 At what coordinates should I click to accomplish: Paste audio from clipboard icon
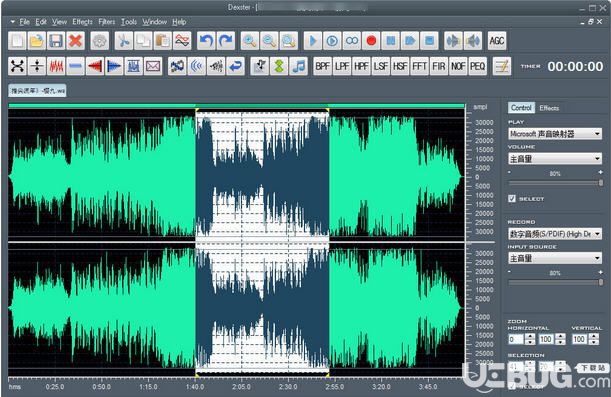(163, 41)
